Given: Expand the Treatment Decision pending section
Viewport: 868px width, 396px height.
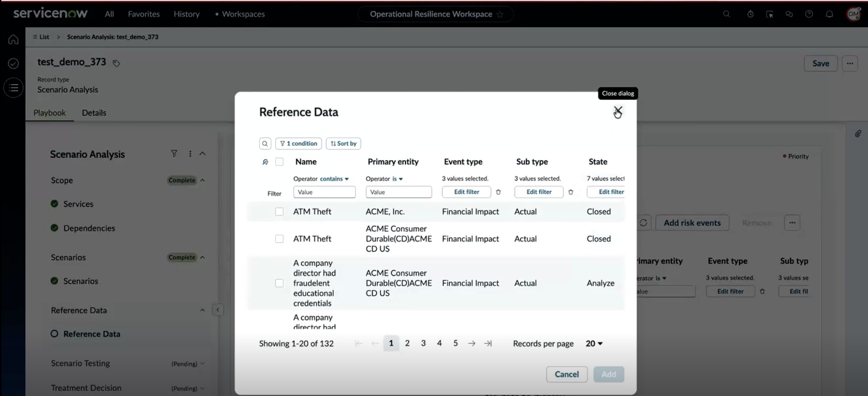Looking at the screenshot, I should coord(203,388).
